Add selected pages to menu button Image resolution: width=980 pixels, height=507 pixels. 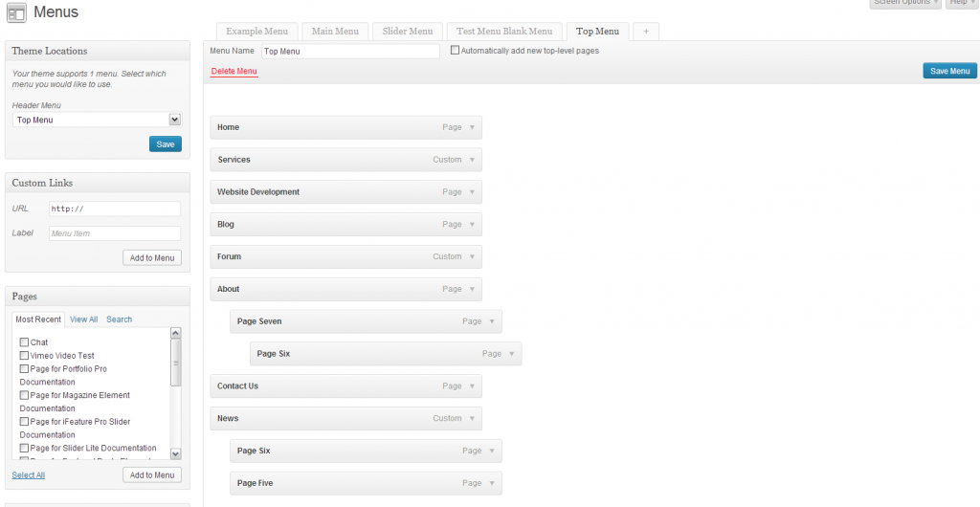coord(152,475)
